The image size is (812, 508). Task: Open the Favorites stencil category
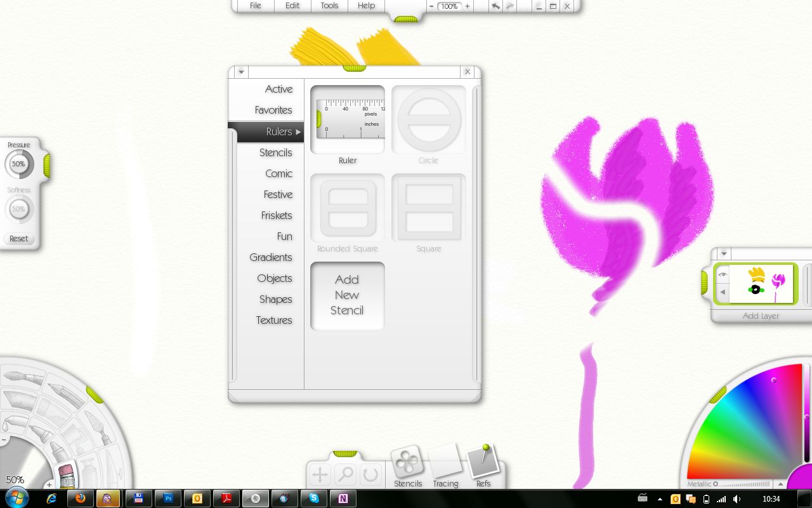(x=273, y=110)
